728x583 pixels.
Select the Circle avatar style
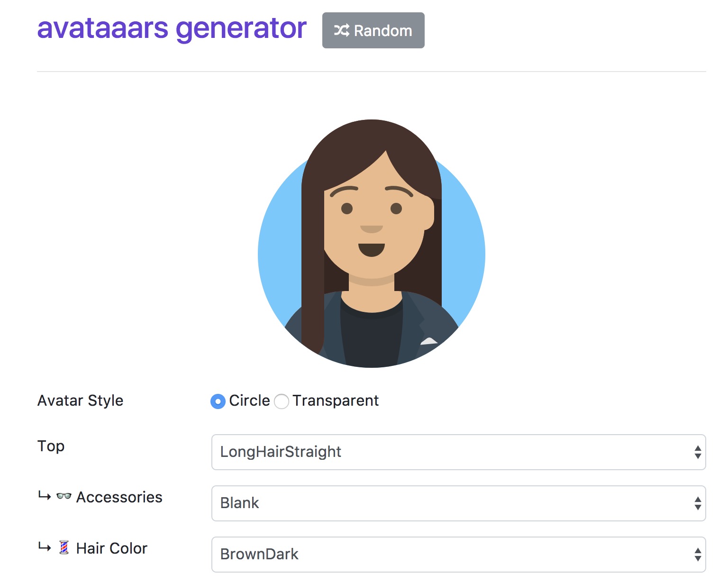pos(218,401)
